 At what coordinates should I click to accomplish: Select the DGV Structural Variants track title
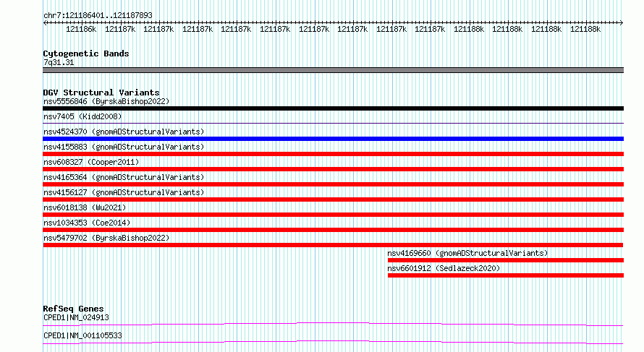pos(101,93)
